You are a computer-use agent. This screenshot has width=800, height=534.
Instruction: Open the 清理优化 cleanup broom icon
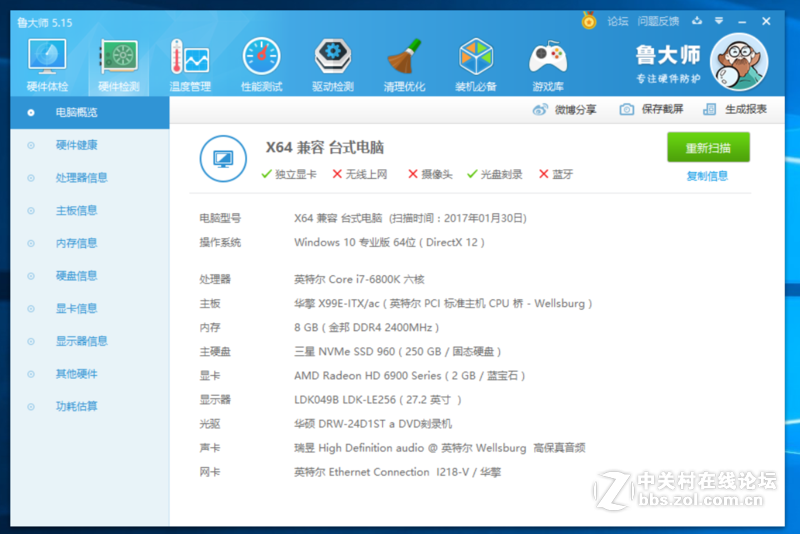(x=404, y=65)
